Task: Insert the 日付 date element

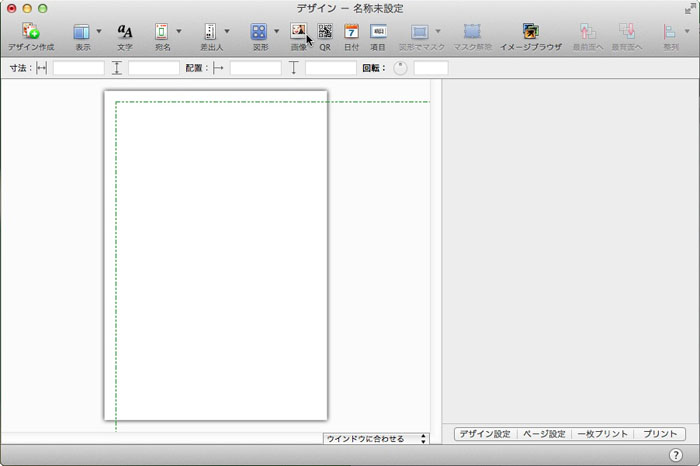Action: click(351, 33)
